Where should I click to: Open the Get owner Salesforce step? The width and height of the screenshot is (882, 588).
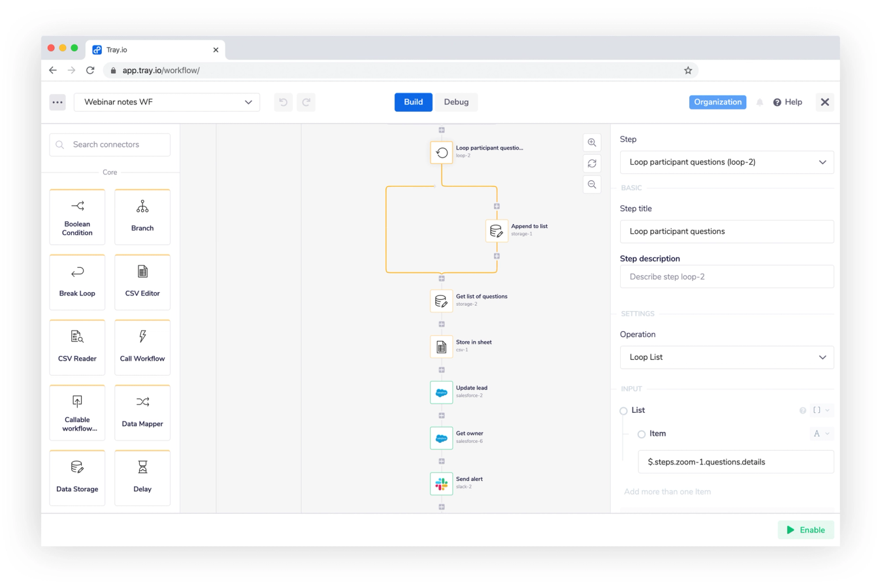click(x=442, y=438)
